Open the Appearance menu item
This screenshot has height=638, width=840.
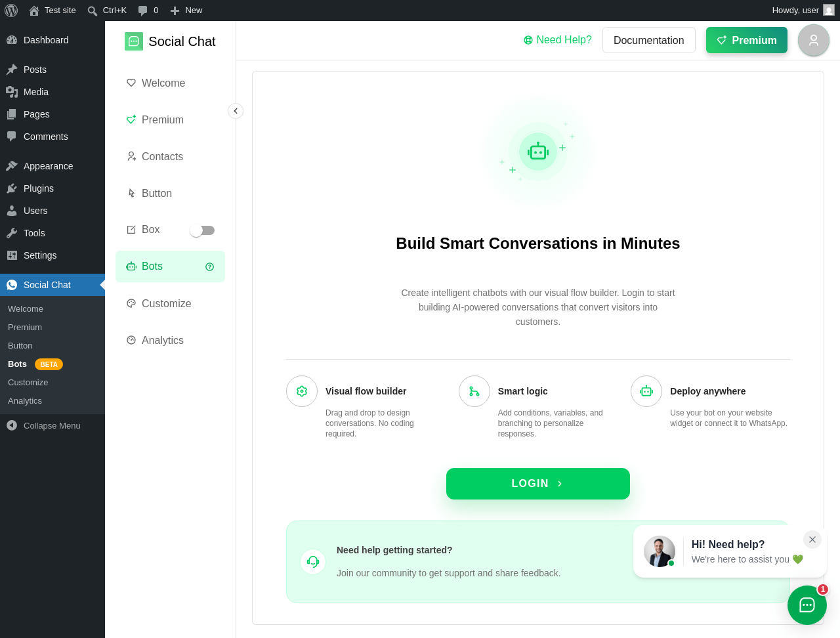[52, 166]
